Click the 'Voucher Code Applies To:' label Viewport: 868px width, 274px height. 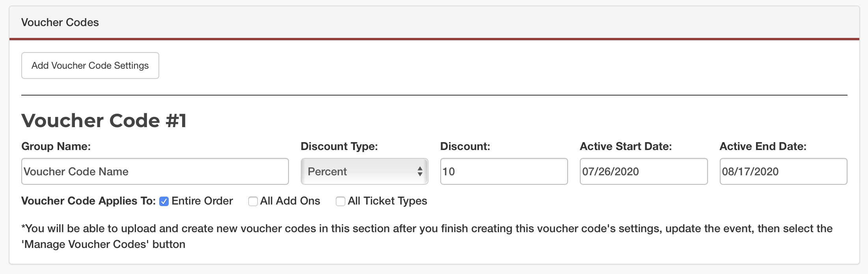pos(88,201)
